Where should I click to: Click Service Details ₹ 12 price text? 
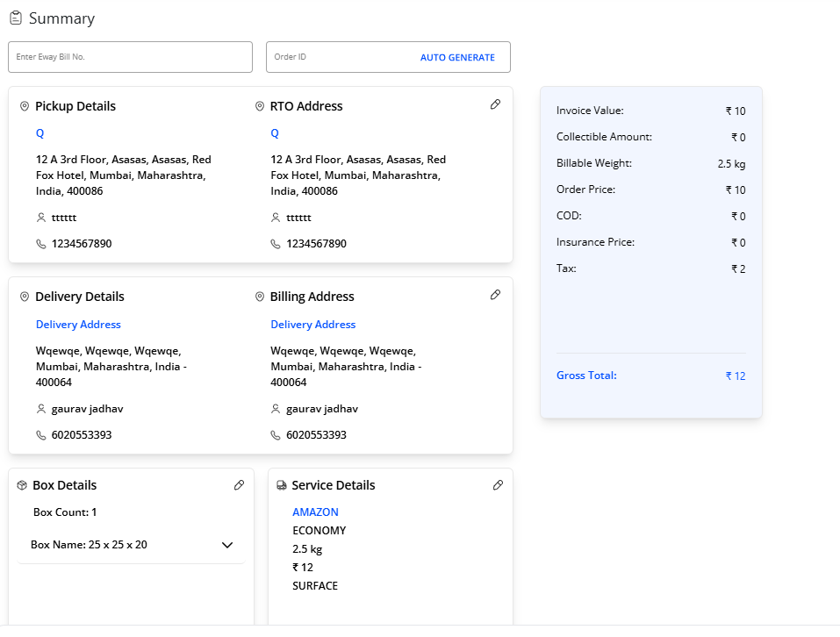point(303,568)
